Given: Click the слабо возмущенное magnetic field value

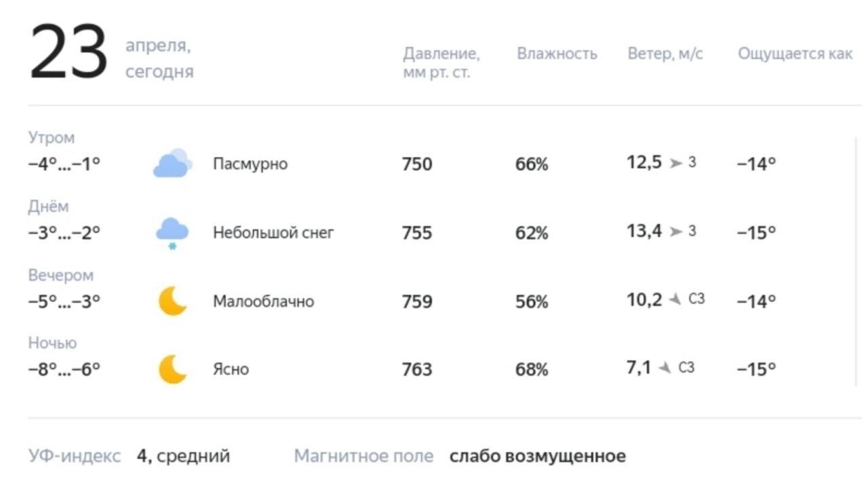Looking at the screenshot, I should (x=537, y=456).
